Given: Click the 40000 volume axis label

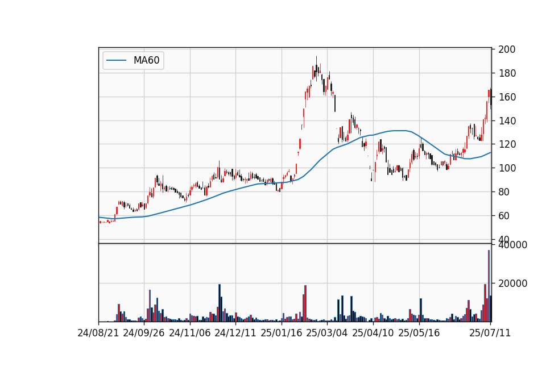Looking at the screenshot, I should [x=513, y=245].
